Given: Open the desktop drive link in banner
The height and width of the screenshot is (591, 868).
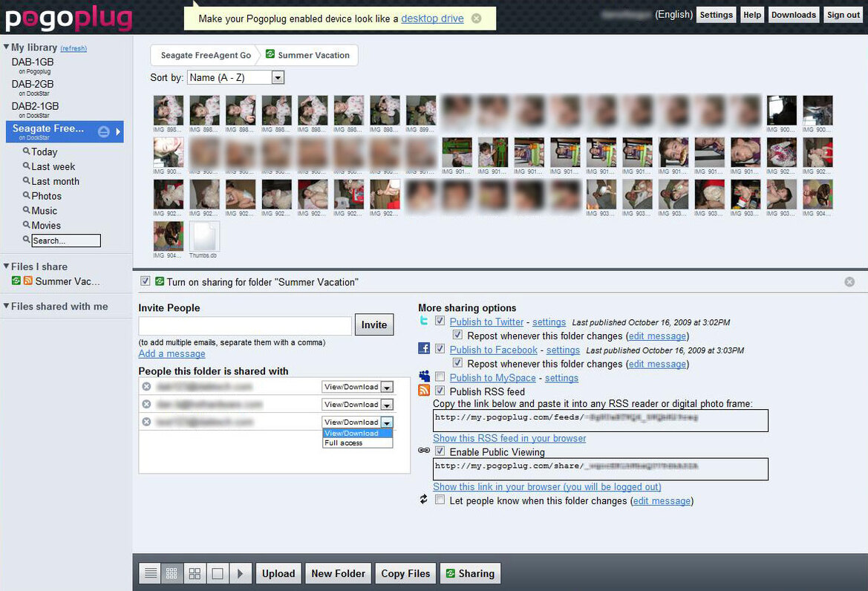Looking at the screenshot, I should pyautogui.click(x=432, y=19).
